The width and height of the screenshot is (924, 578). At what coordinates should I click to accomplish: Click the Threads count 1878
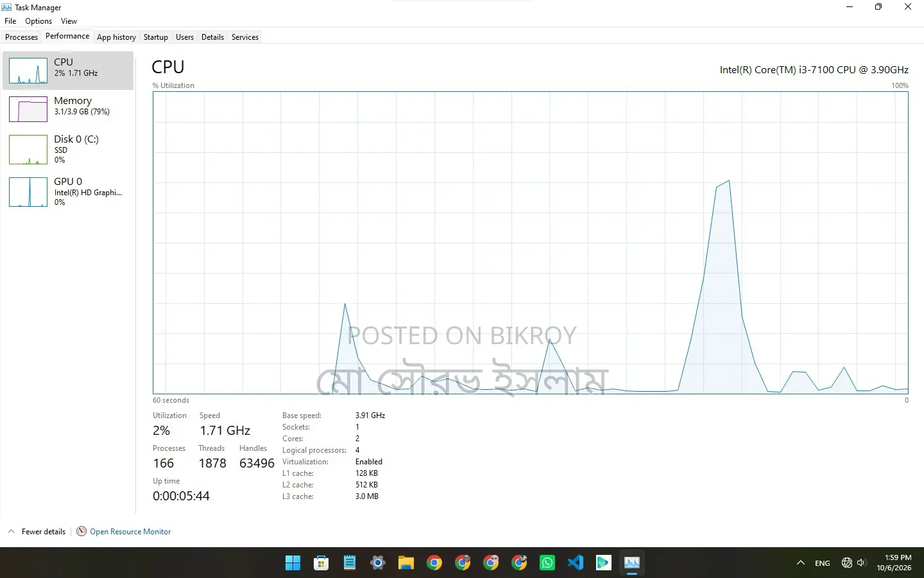point(212,463)
